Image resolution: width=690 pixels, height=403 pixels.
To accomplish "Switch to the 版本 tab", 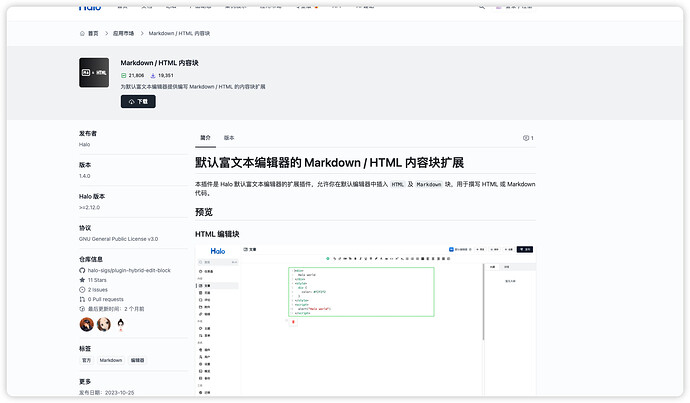I will pos(229,138).
